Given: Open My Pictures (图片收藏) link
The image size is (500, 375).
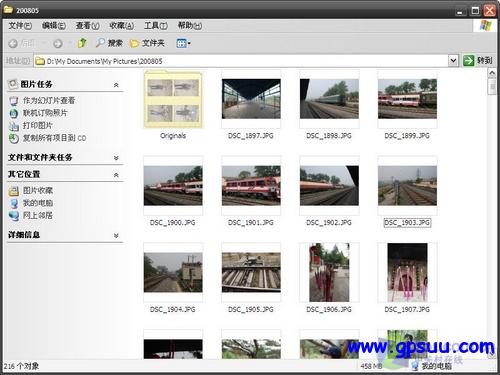Looking at the screenshot, I should point(38,191).
